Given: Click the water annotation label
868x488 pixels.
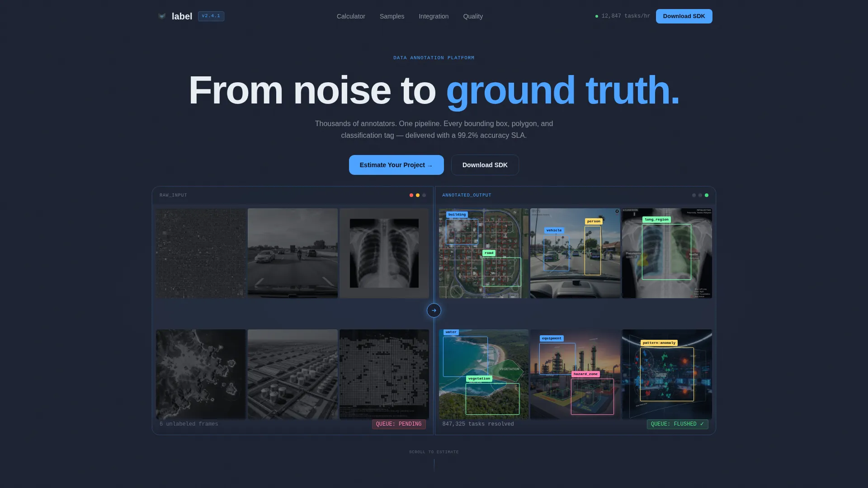Looking at the screenshot, I should pyautogui.click(x=451, y=332).
